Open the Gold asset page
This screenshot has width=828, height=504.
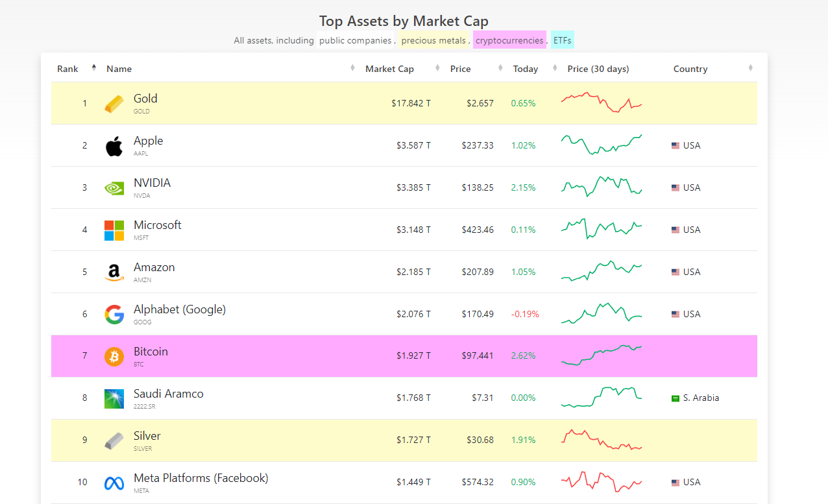145,99
